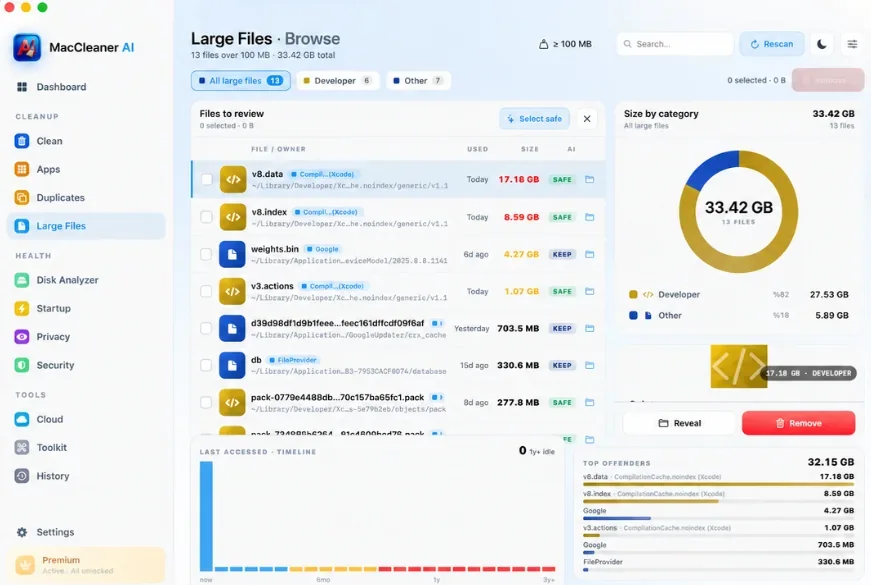Click v8.data top offenders bar
This screenshot has height=585, width=871.
click(718, 484)
